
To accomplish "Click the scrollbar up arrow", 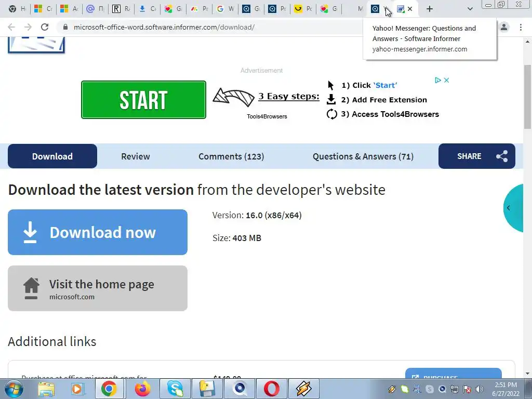I will pos(528,42).
